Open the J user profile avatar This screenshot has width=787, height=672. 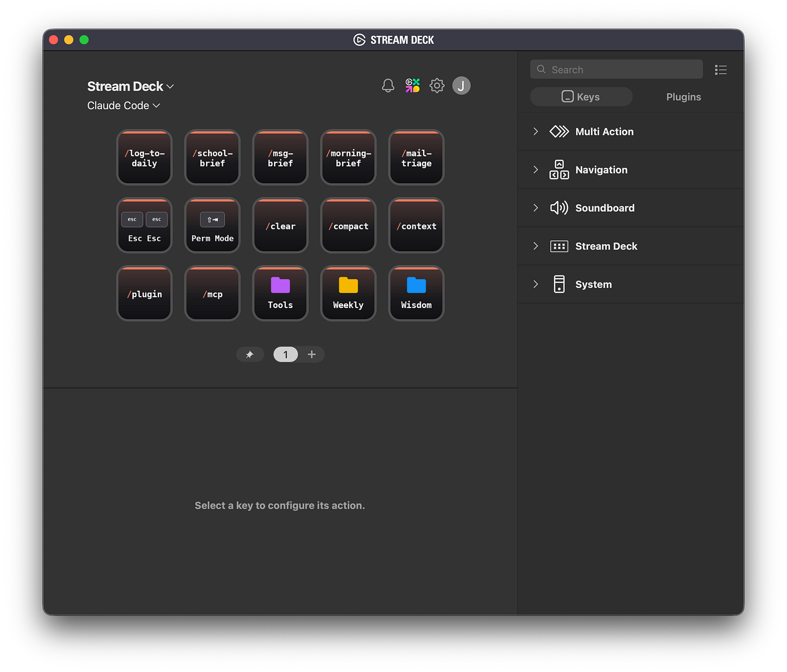click(462, 85)
